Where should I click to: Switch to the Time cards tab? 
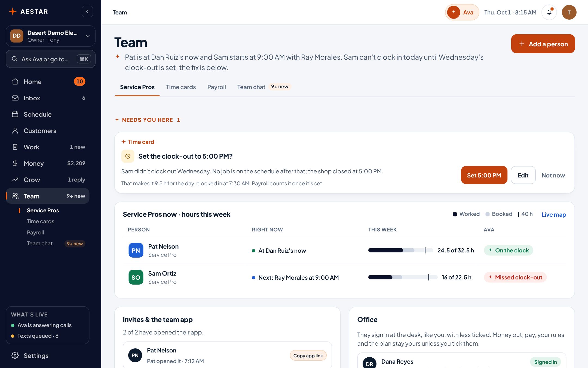click(x=181, y=87)
